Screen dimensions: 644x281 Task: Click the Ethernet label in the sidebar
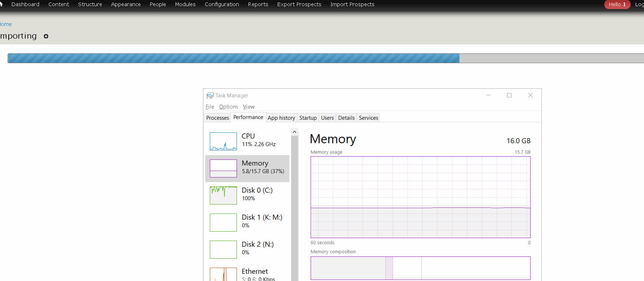(x=255, y=271)
